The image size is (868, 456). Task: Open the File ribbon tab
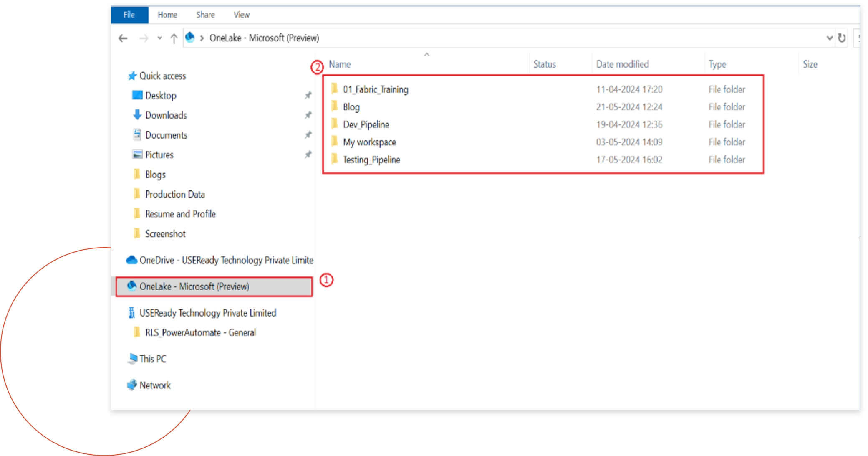129,15
